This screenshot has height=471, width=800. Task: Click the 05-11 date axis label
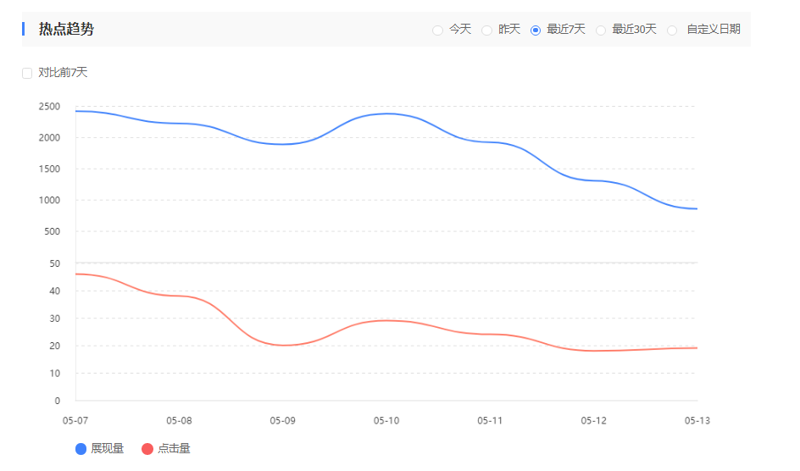pos(490,421)
